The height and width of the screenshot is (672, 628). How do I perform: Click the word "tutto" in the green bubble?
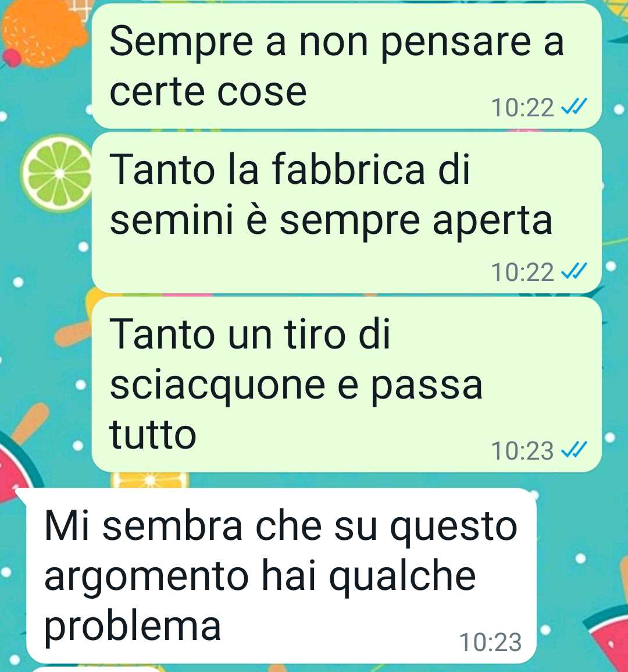pos(152,434)
